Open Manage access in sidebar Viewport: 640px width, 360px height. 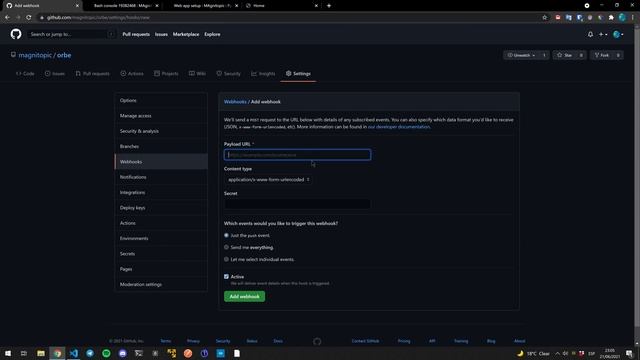pos(161,116)
